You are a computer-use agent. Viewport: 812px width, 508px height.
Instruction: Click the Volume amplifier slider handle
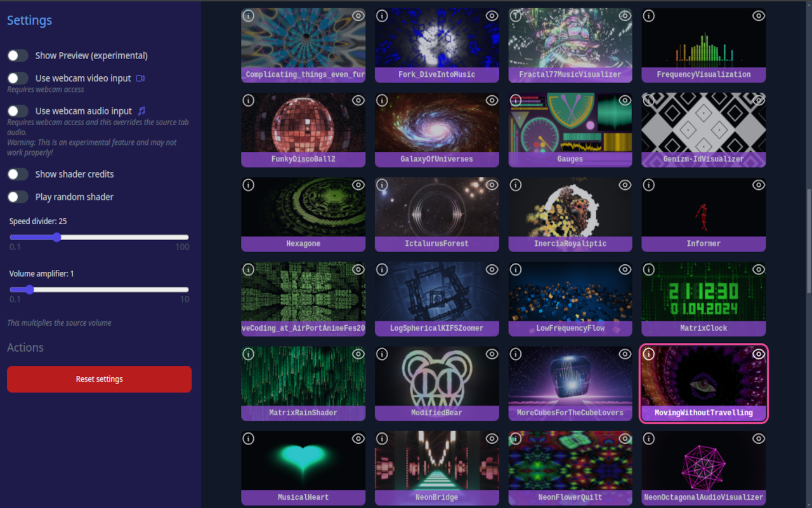coord(29,290)
